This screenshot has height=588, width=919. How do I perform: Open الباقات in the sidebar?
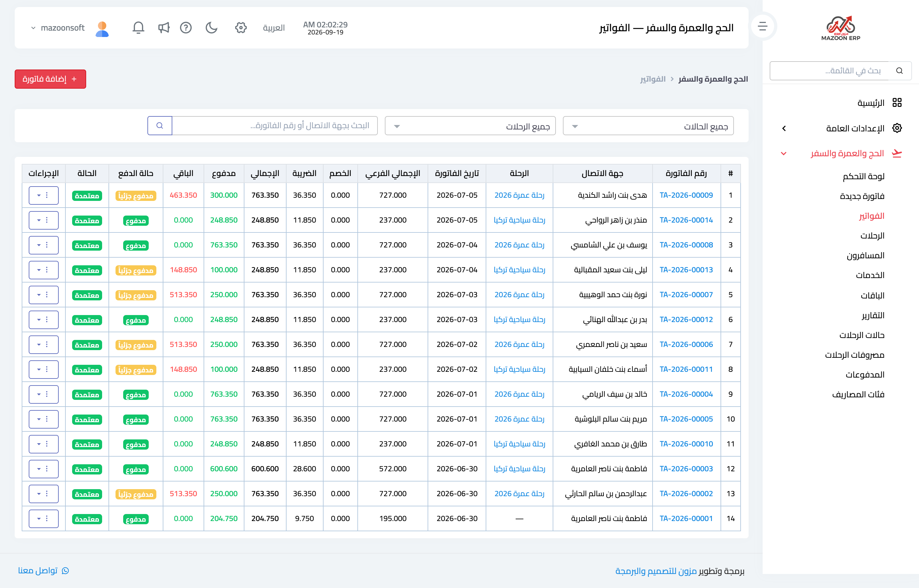872,295
